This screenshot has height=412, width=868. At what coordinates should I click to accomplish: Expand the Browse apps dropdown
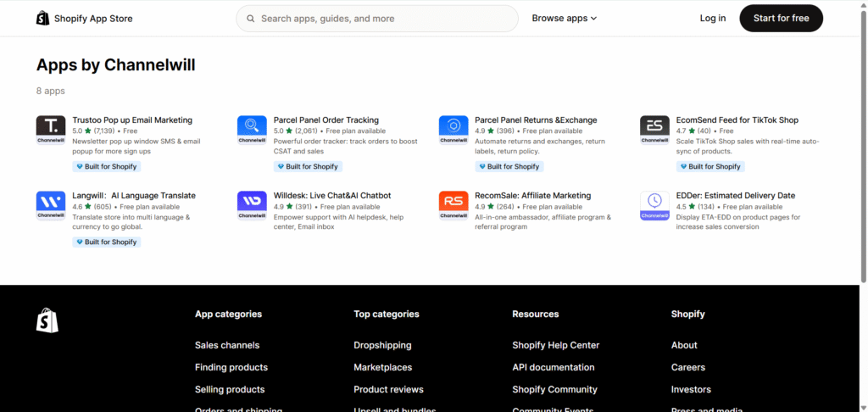click(565, 18)
